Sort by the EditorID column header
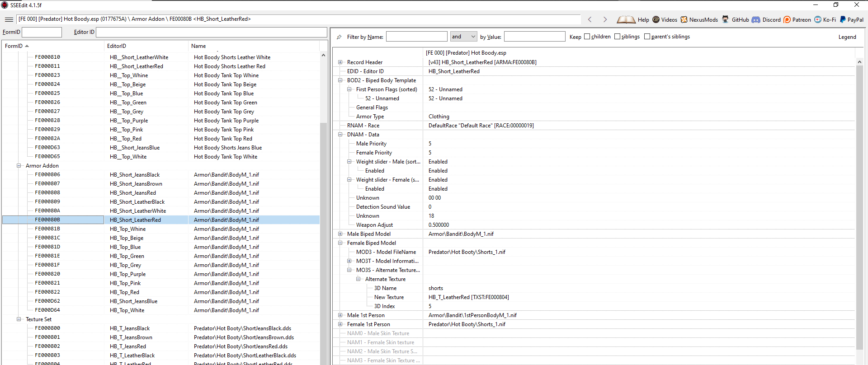Screen dimensions: 868x365 [x=146, y=46]
